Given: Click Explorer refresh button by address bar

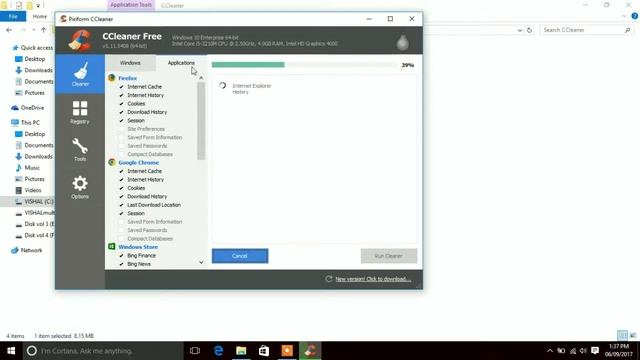Looking at the screenshot, I should (529, 30).
